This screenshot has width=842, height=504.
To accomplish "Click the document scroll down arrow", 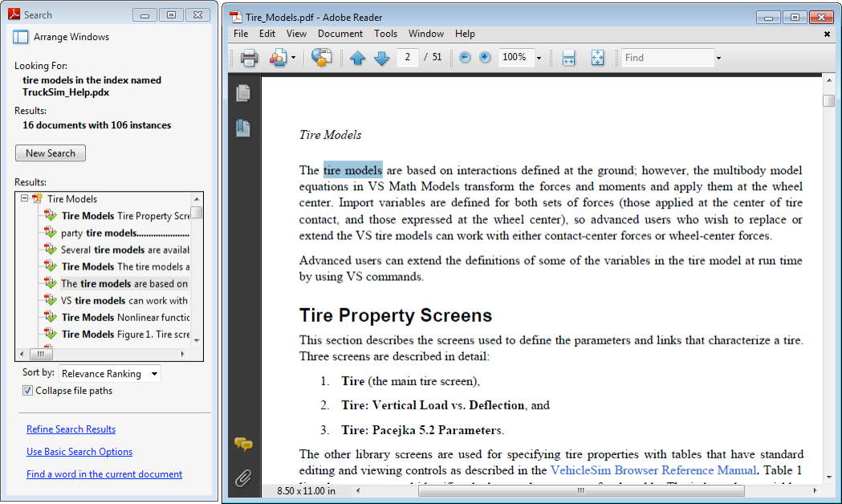I will (829, 478).
